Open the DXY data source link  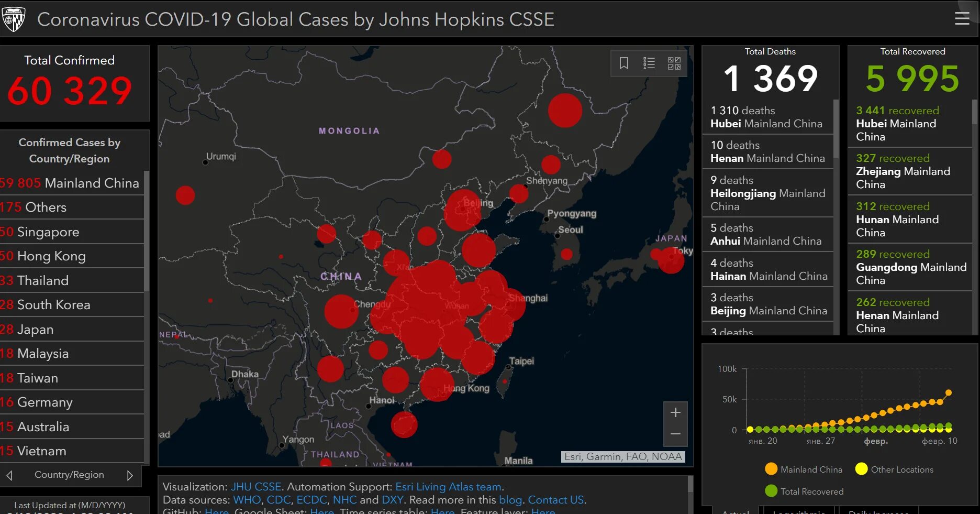click(393, 500)
